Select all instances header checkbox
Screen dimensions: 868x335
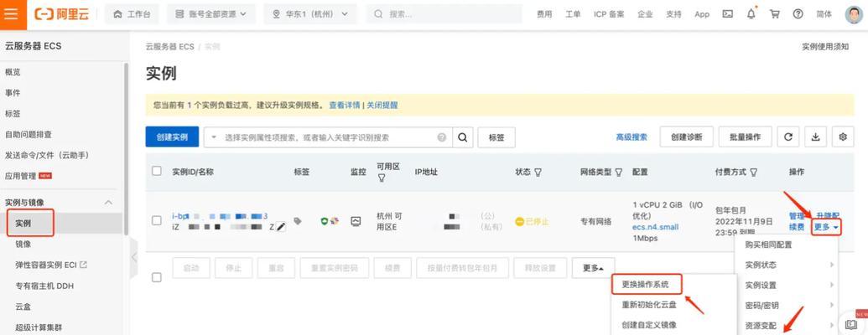157,172
